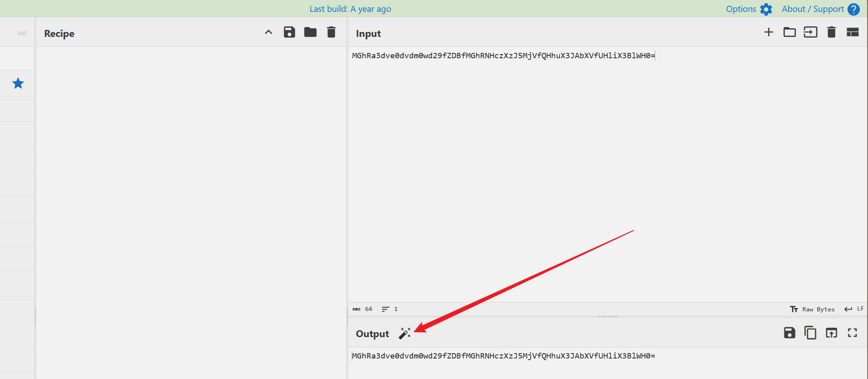Maximise the output pane

point(852,333)
